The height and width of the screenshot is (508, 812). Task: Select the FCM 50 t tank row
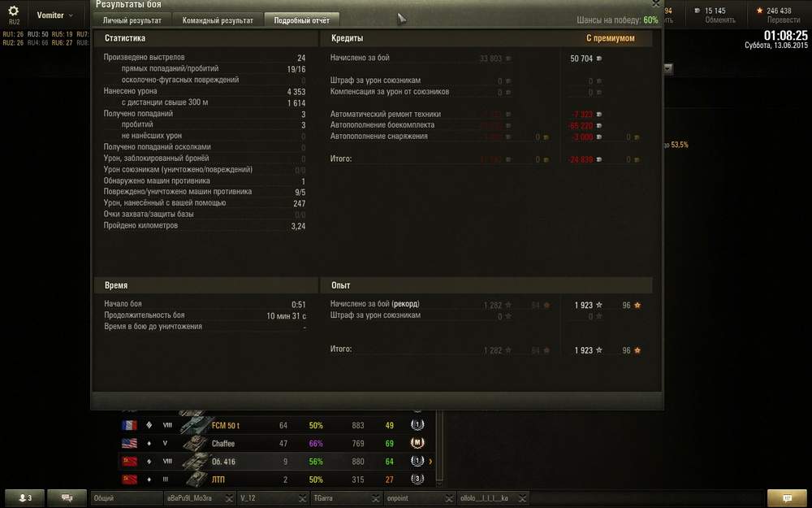click(277, 425)
